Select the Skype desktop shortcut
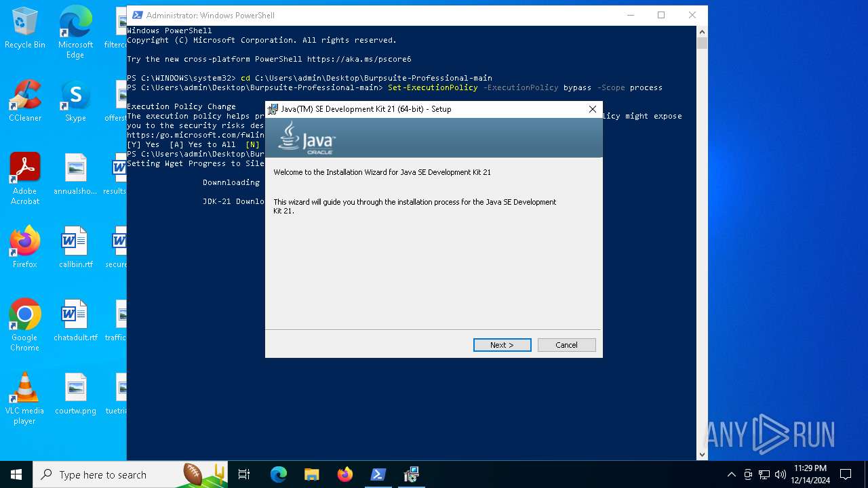 click(75, 102)
